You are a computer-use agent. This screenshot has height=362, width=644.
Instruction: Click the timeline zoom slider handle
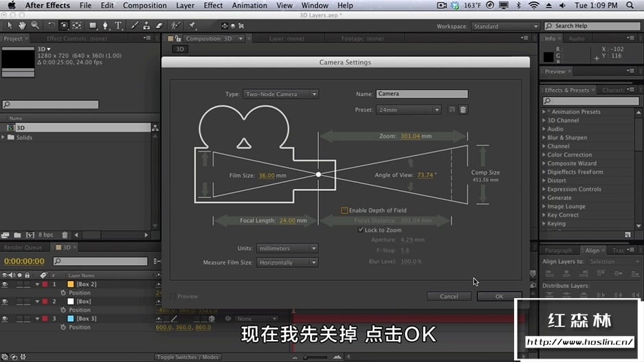[305, 357]
